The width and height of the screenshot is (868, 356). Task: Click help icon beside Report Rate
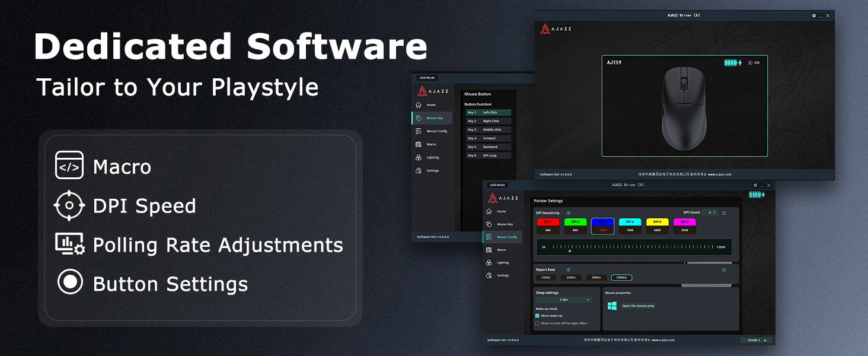(569, 269)
